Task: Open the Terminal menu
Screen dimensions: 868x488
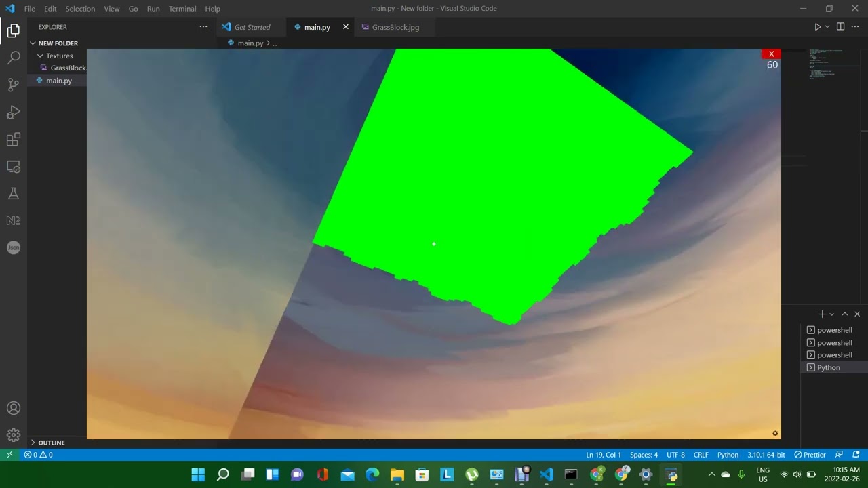Action: [182, 9]
